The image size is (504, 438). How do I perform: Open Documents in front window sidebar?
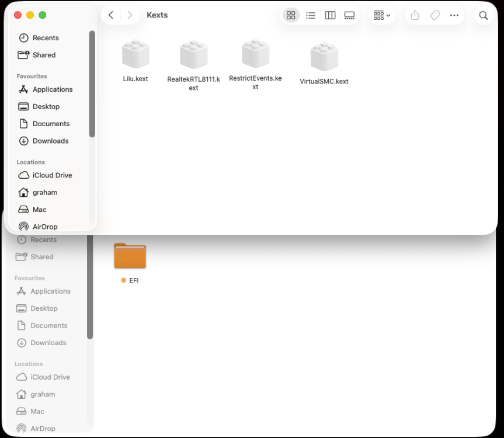point(51,124)
